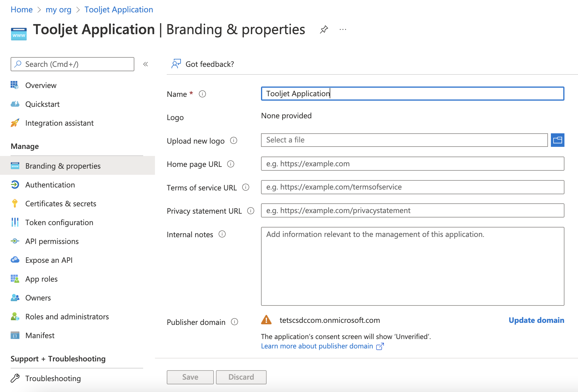Focus the sidebar Search (Cmd+/) field

pyautogui.click(x=72, y=64)
